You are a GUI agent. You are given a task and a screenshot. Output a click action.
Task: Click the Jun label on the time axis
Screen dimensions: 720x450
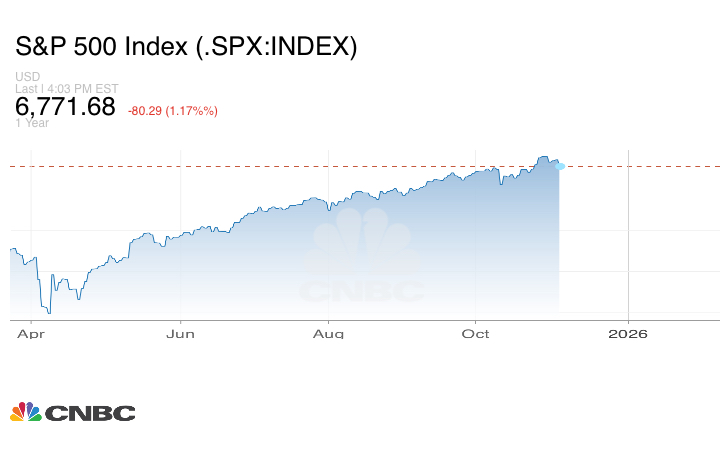pos(180,334)
